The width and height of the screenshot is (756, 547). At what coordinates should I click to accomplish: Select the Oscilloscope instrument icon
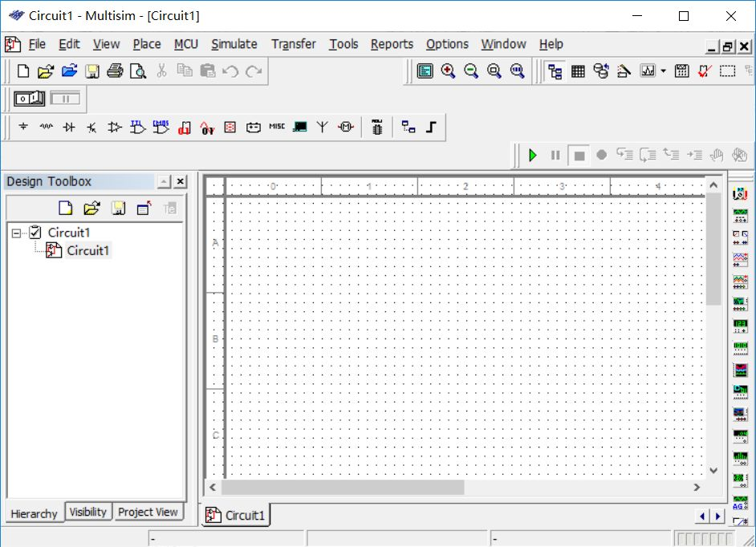(740, 258)
